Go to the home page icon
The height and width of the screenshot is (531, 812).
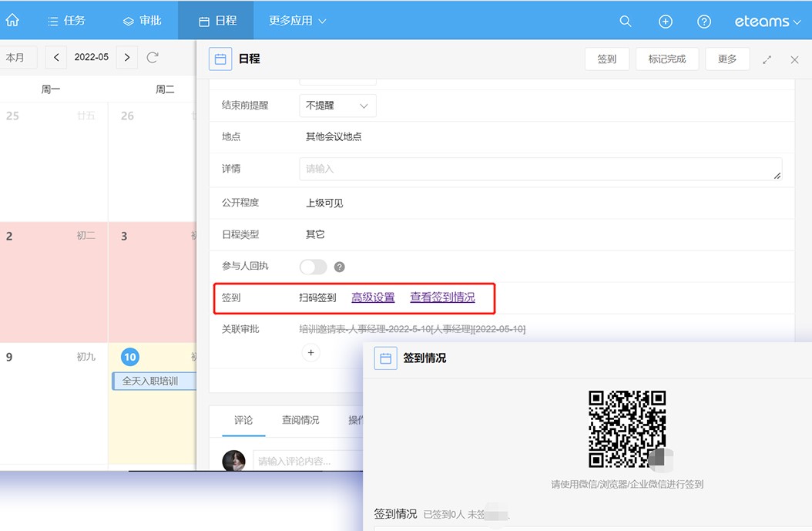(12, 20)
